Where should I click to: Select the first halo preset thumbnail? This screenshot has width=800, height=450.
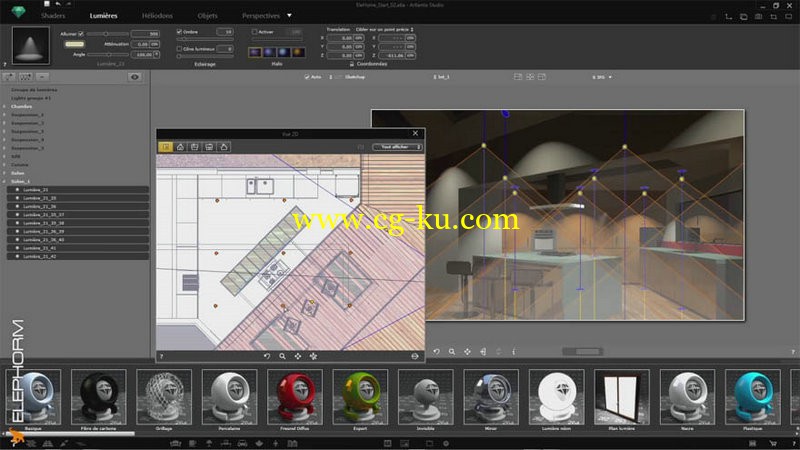pos(255,52)
